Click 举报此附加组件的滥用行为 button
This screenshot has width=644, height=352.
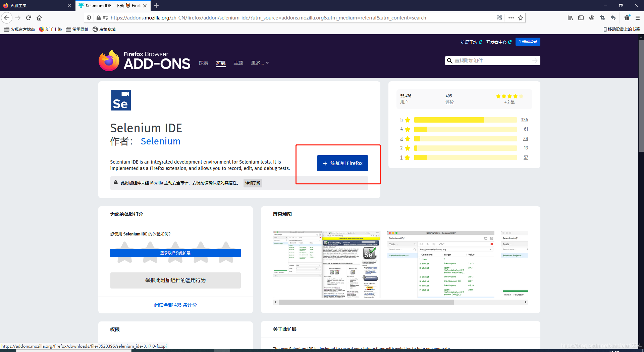[x=175, y=280]
